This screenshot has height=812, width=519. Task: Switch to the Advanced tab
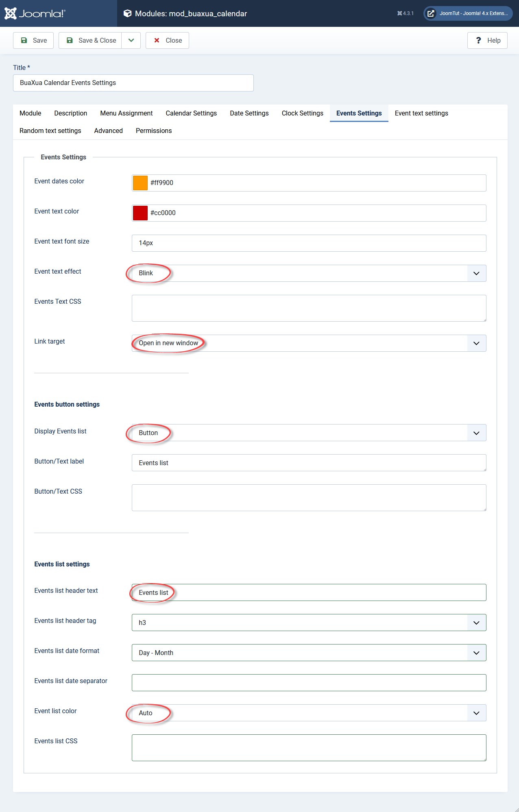[109, 131]
